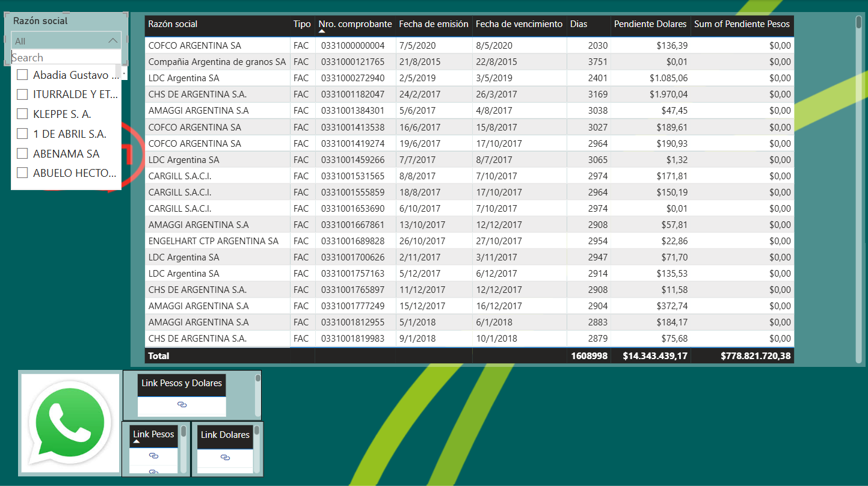
Task: Click sort arrow under Link Pesos header
Action: click(x=137, y=442)
